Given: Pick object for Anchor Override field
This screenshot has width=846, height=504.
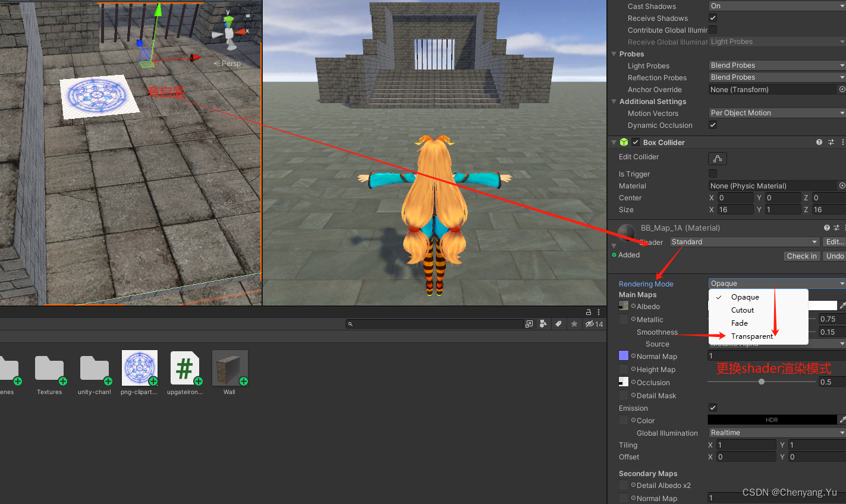Looking at the screenshot, I should pos(842,89).
